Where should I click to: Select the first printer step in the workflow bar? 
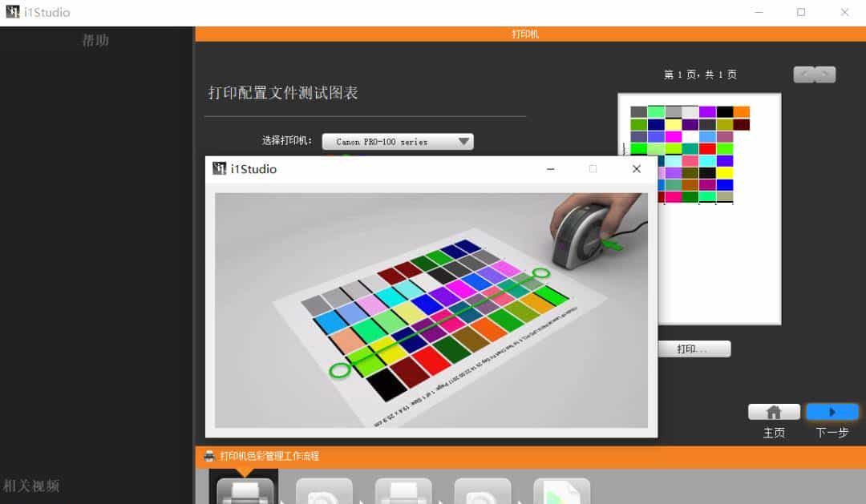244,489
